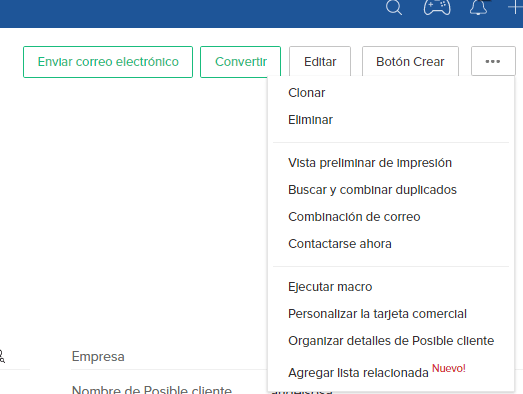The height and width of the screenshot is (394, 523).
Task: Open Personalizar la tarjeta comercial
Action: pos(377,314)
